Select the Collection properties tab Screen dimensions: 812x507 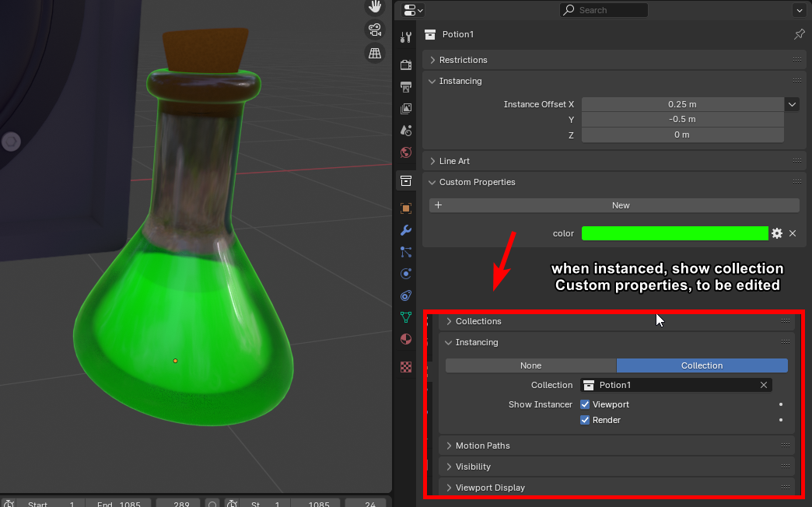(406, 180)
